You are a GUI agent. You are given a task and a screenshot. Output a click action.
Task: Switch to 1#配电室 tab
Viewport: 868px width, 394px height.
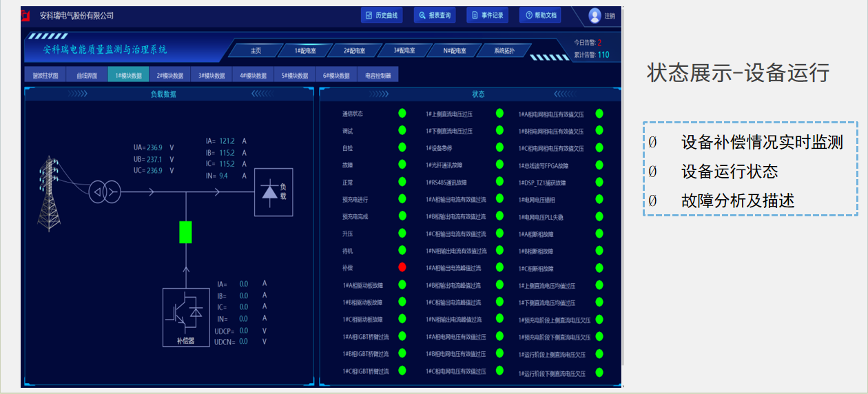click(x=305, y=50)
